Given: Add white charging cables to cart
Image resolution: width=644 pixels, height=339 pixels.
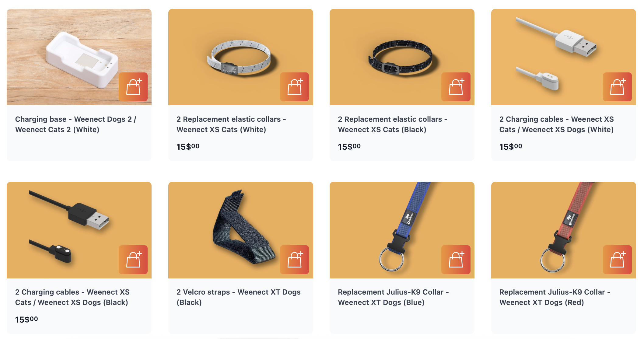Looking at the screenshot, I should (617, 87).
